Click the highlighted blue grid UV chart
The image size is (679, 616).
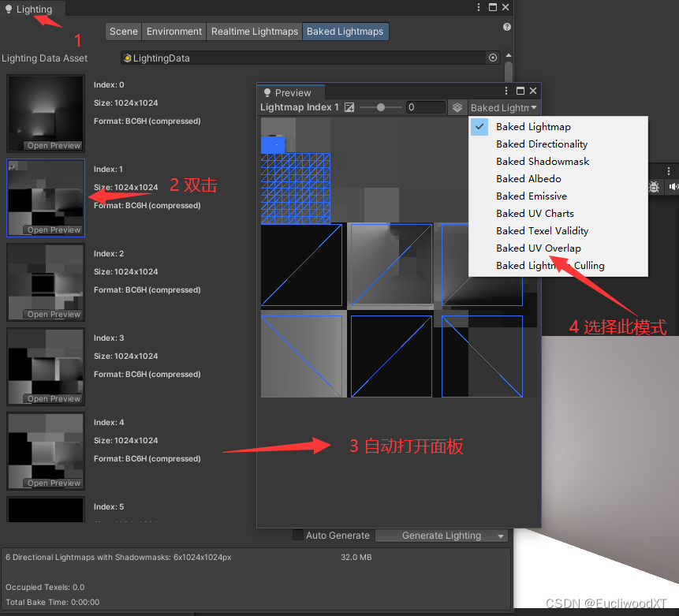pos(295,189)
